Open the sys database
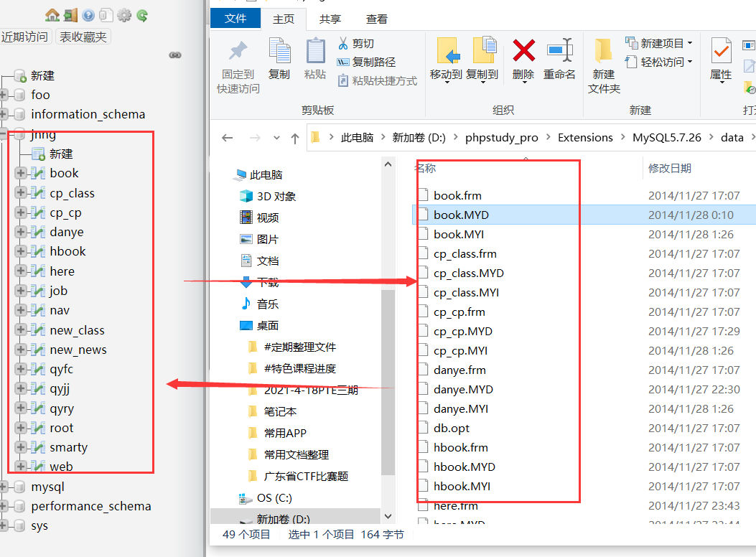The image size is (756, 557). 39,525
